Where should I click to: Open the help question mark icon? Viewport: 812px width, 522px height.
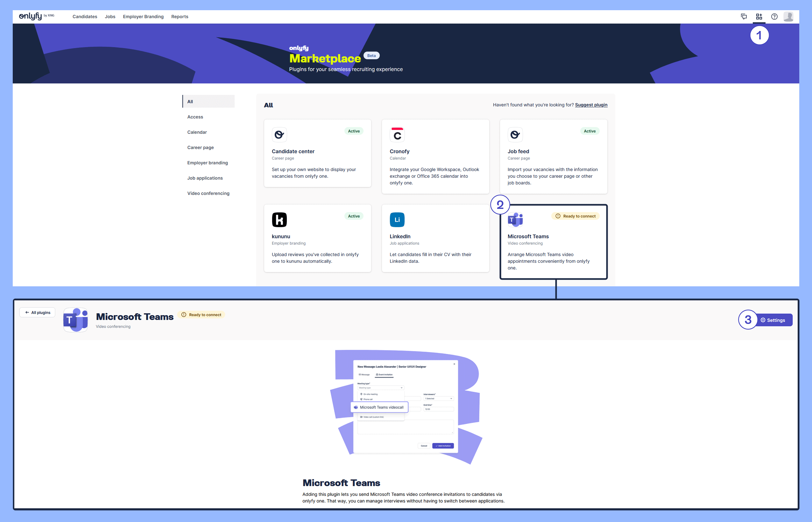pos(774,16)
